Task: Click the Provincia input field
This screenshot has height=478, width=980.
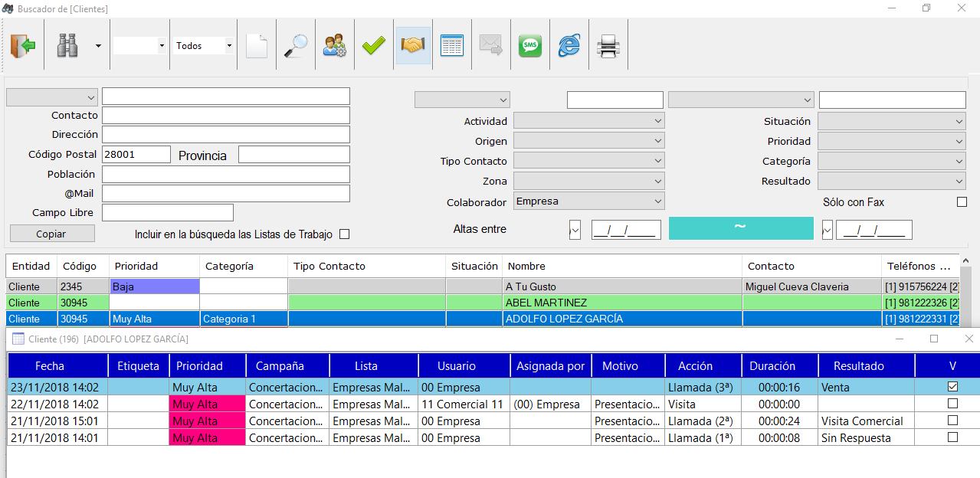Action: tap(294, 154)
